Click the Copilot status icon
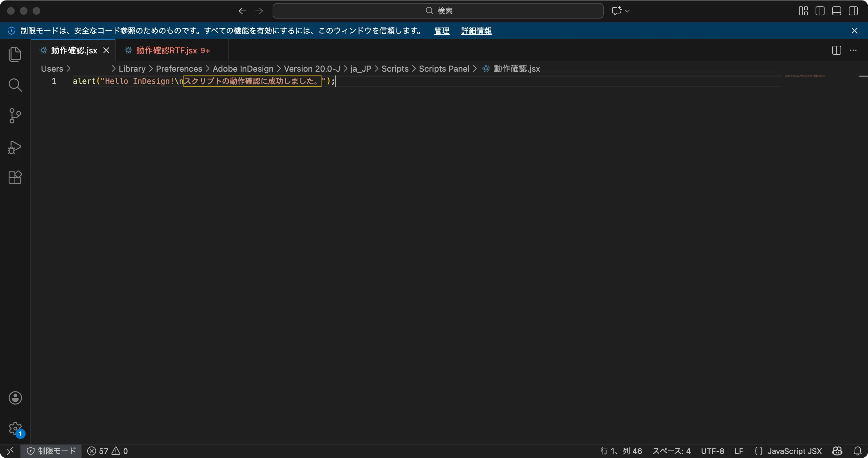 pos(837,451)
